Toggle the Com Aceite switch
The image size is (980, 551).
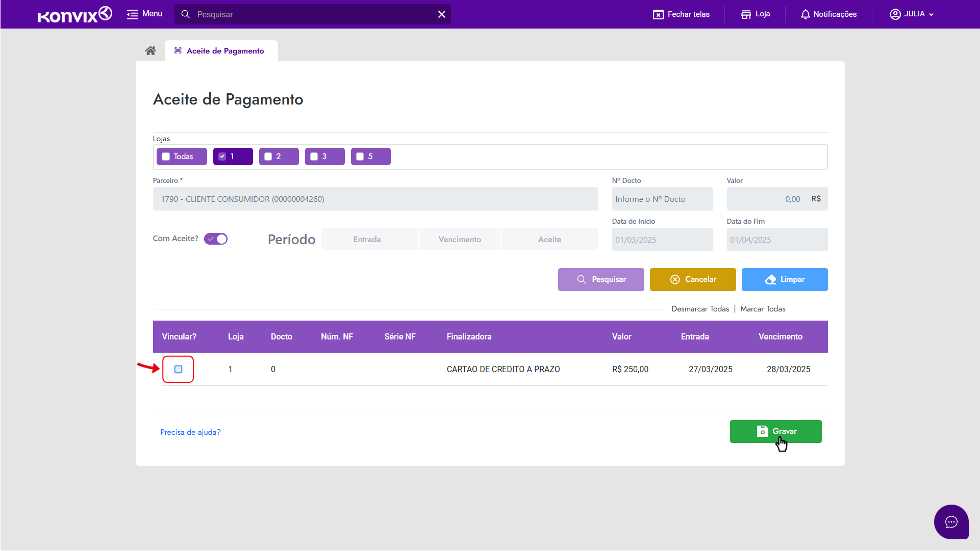pos(216,239)
